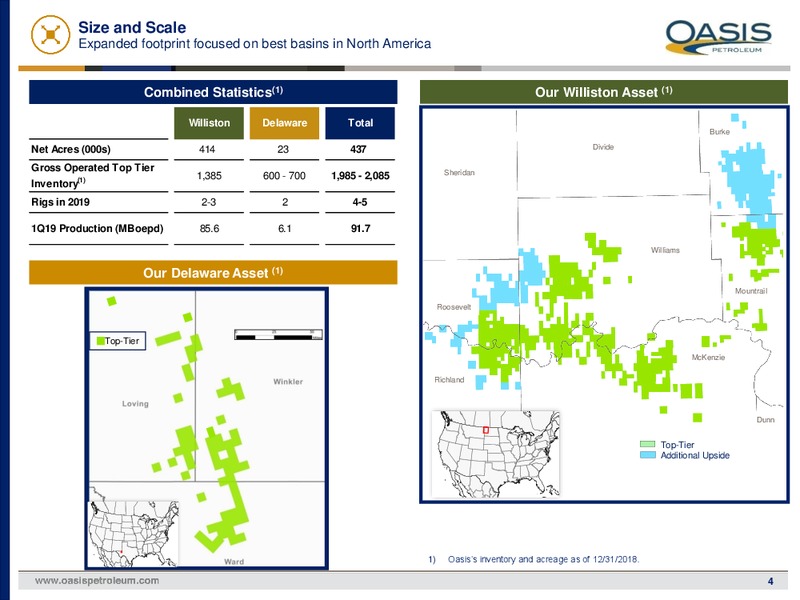The height and width of the screenshot is (600, 800).
Task: Click the total net acres value 437
Action: (x=358, y=149)
